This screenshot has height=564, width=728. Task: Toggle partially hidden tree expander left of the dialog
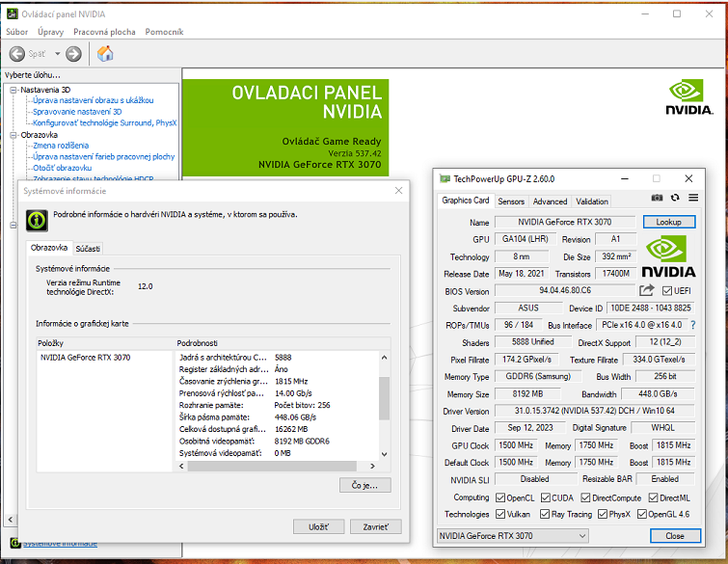coord(13,226)
